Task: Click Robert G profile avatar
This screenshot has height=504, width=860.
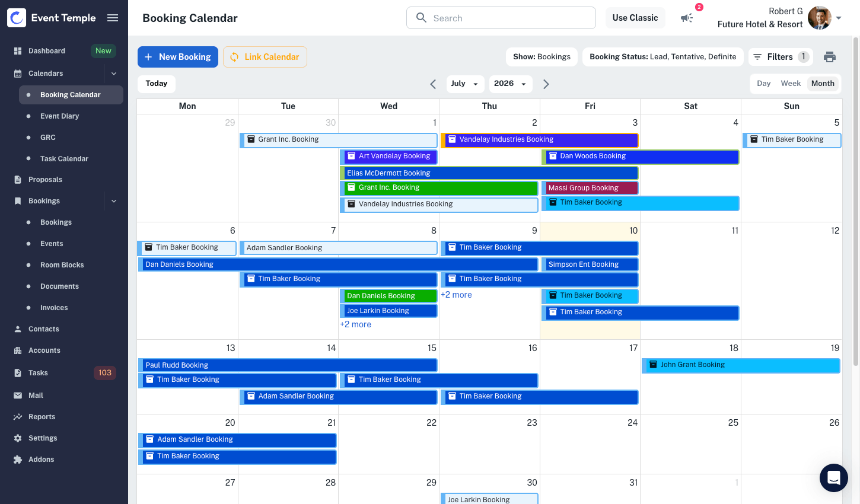Action: pos(820,18)
